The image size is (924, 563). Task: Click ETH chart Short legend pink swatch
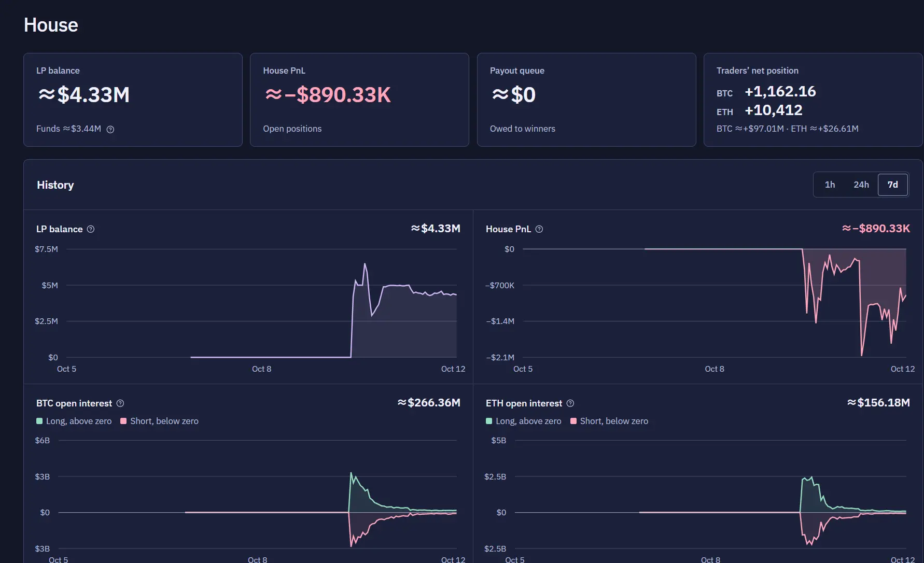(x=573, y=421)
